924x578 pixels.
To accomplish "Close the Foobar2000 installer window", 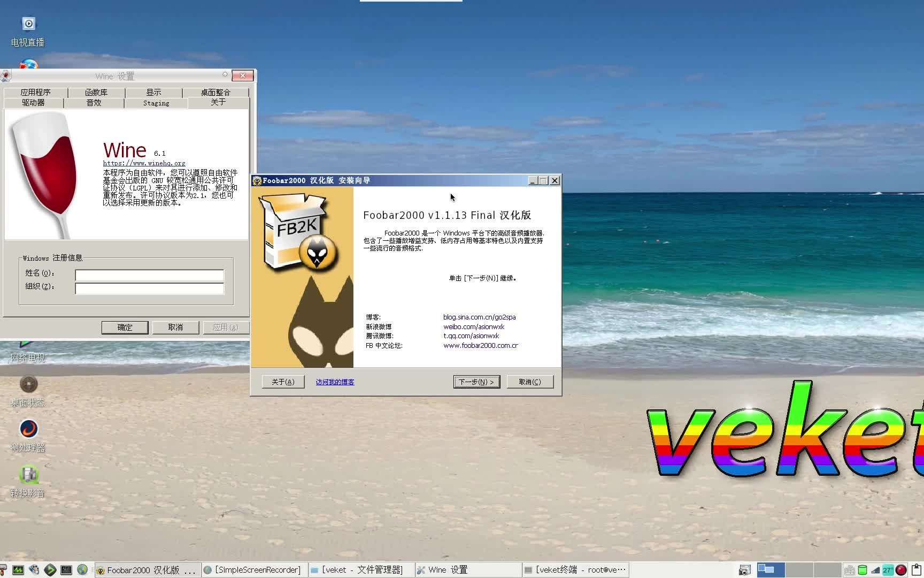I will [555, 181].
